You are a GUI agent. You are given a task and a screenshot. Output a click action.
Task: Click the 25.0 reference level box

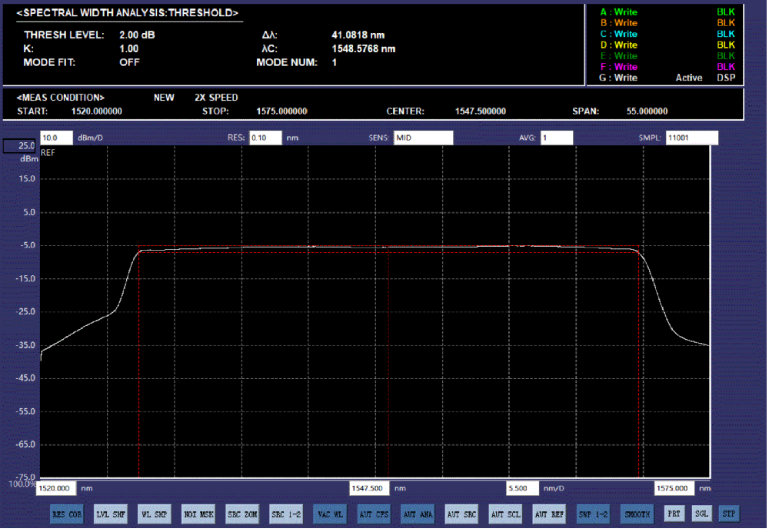[x=19, y=145]
